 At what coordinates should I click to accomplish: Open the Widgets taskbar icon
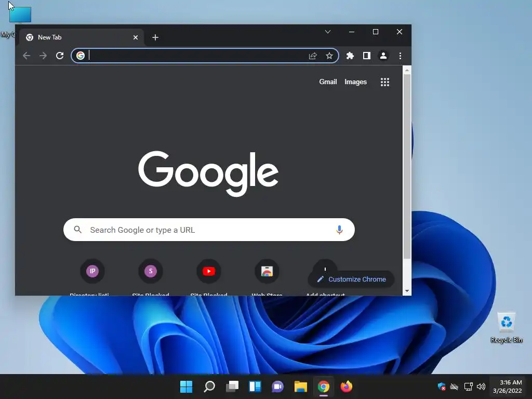coord(255,387)
